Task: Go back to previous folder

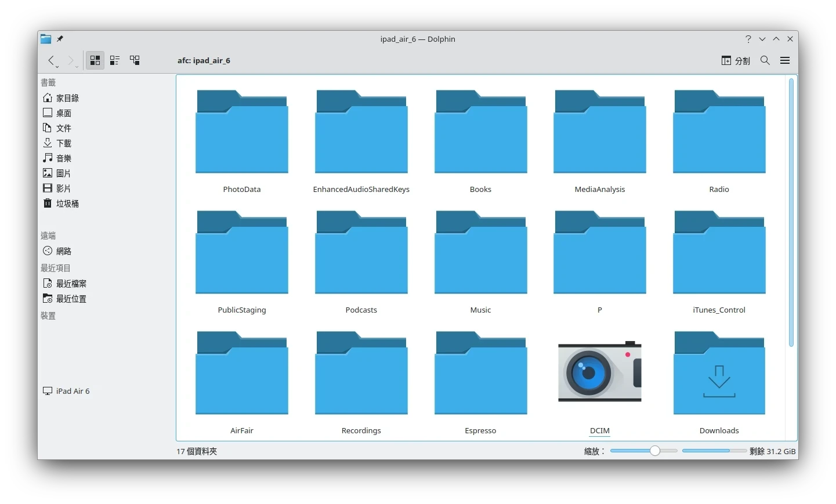Action: [51, 60]
